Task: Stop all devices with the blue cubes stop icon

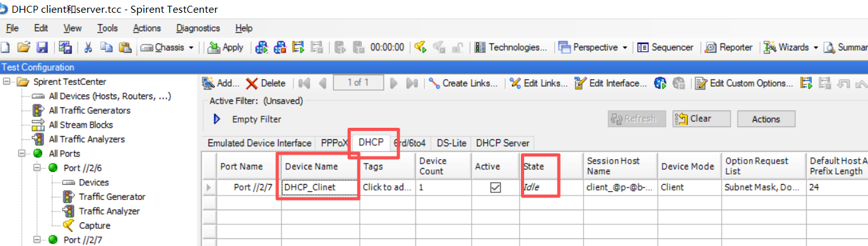Action: pyautogui.click(x=280, y=47)
